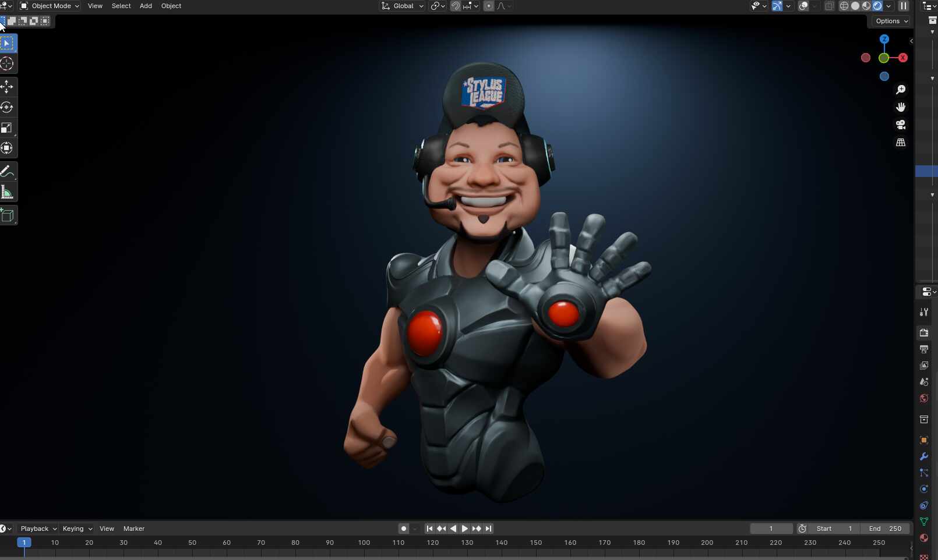Open the Render properties tab

point(924,333)
